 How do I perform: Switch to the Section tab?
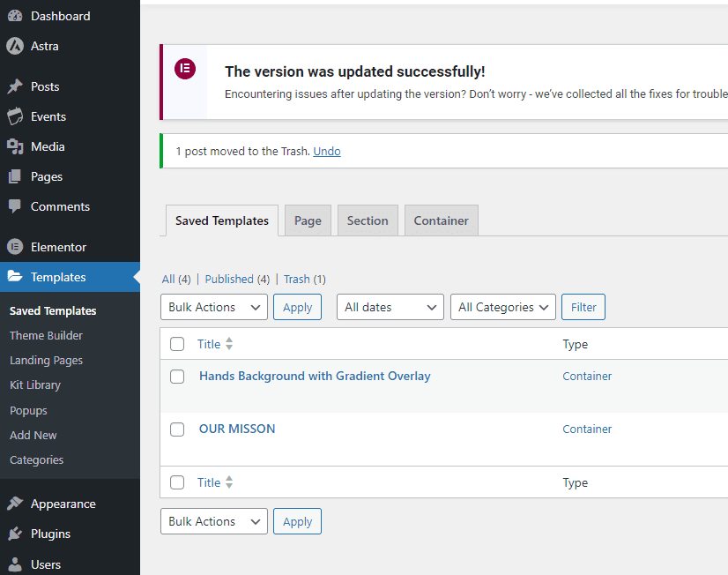(368, 220)
